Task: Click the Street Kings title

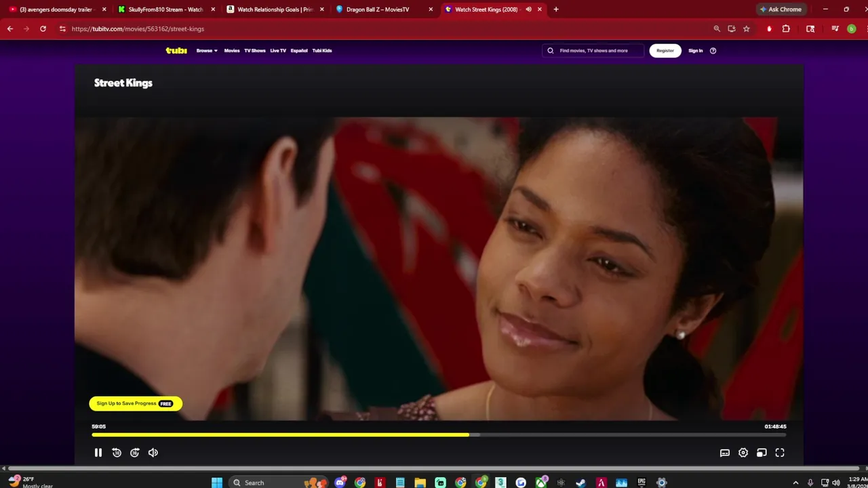Action: click(x=123, y=83)
